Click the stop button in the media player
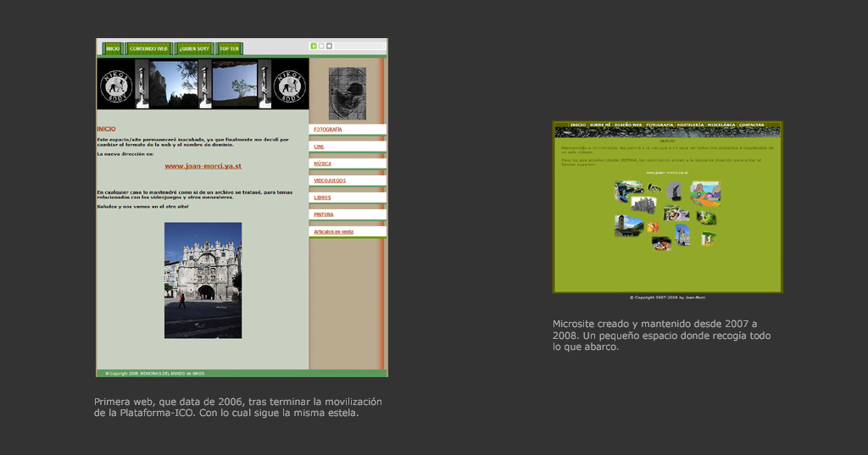Viewport: 868px width, 455px height. point(330,47)
